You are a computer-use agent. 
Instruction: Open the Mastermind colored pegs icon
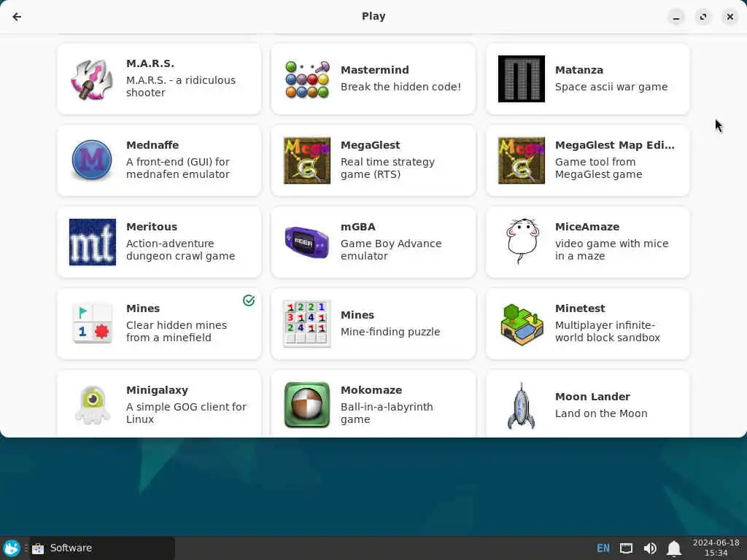[x=307, y=79]
